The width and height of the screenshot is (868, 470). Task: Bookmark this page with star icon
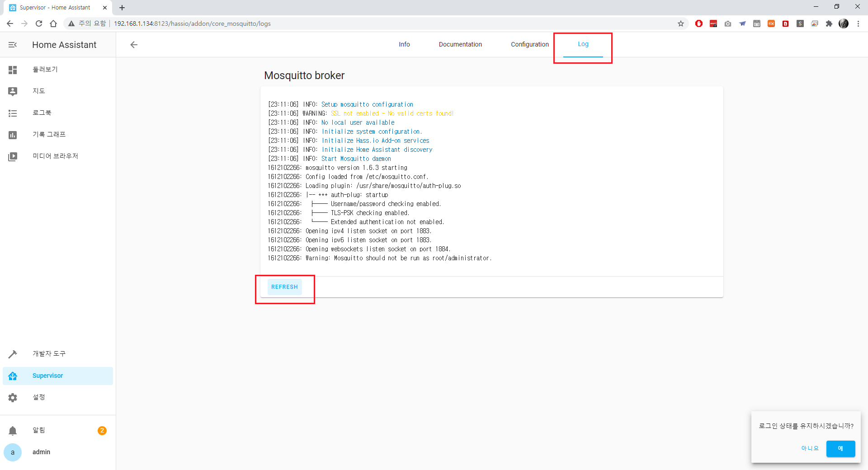681,23
